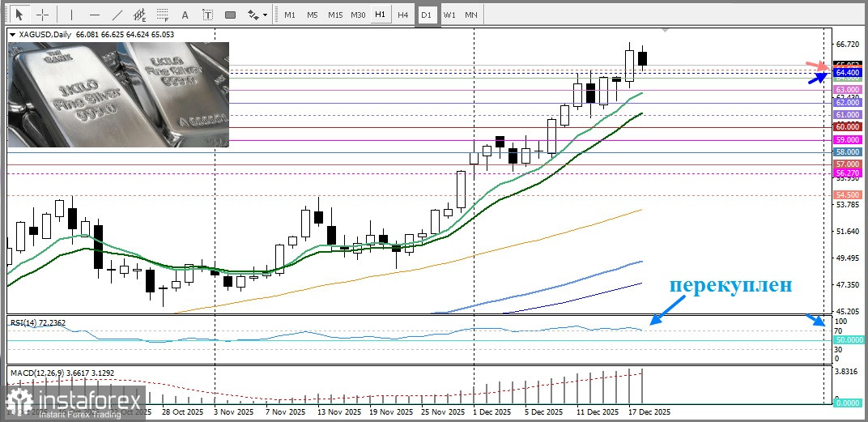Viewport: 868px width, 422px height.
Task: Select the trendline drawing tool
Action: tap(117, 15)
